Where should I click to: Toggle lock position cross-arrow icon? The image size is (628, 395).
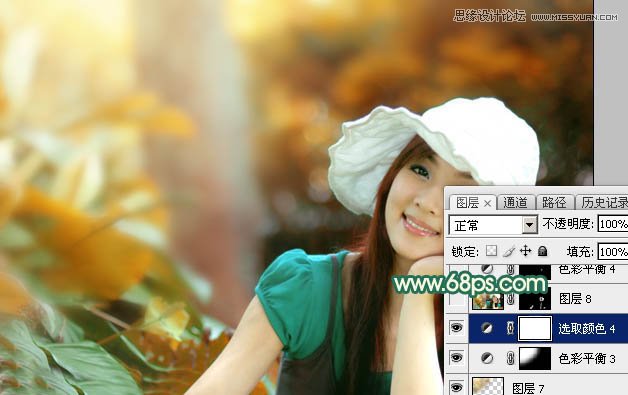[x=525, y=251]
